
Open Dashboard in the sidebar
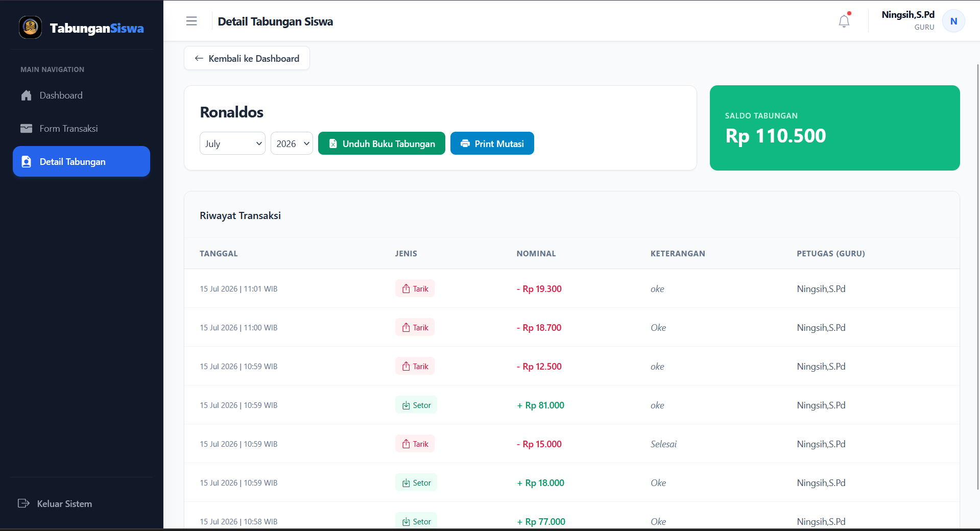tap(82, 95)
